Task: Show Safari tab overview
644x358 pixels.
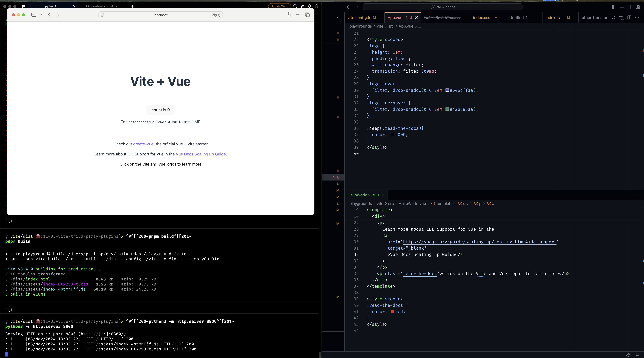Action: coord(307,15)
